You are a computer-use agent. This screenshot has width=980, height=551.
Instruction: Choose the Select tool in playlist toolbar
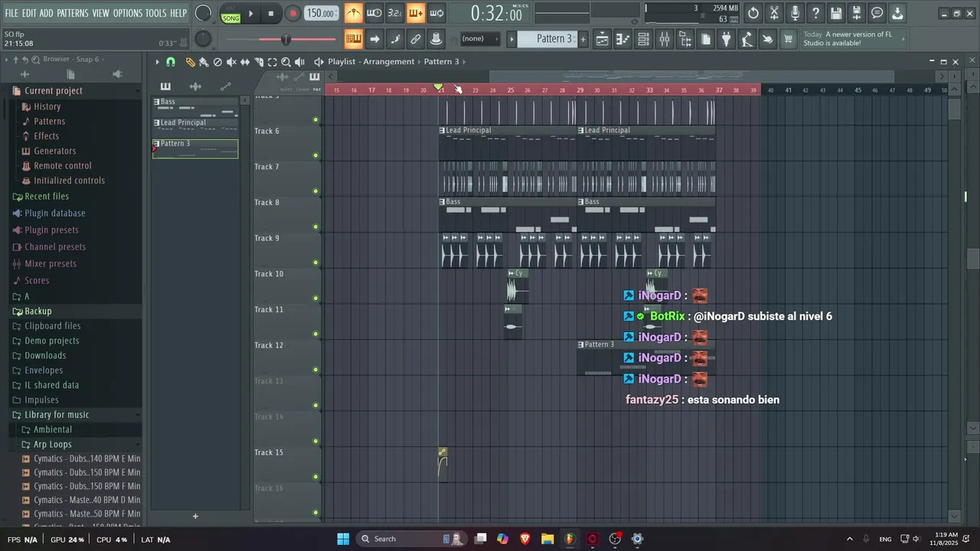(272, 62)
